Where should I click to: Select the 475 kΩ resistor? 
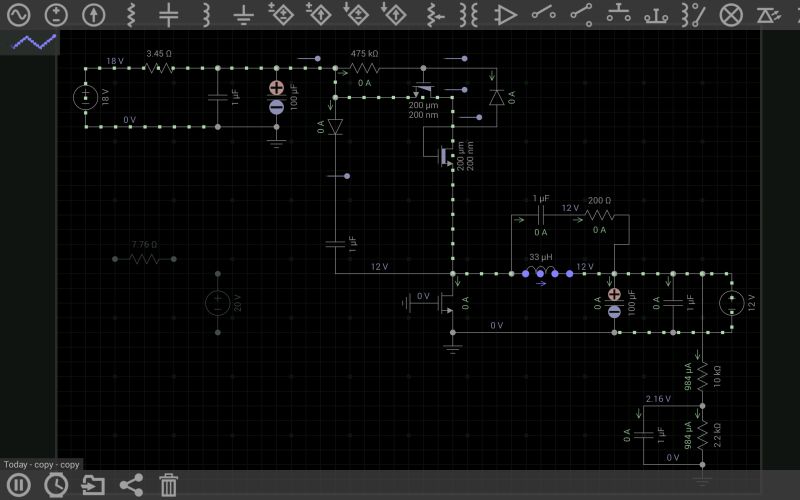364,68
